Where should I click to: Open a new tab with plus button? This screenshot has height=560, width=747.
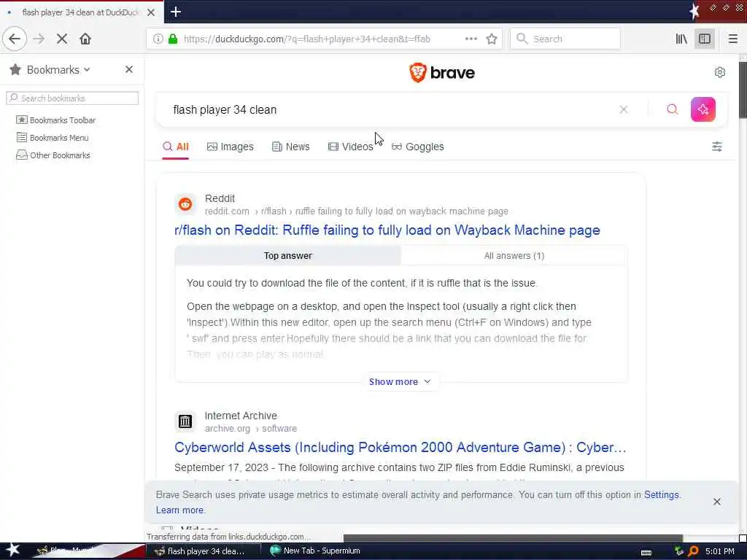coord(175,12)
